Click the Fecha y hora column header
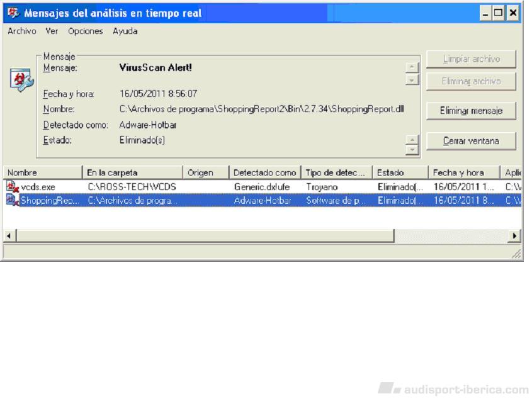This screenshot has height=399, width=532. (x=464, y=172)
